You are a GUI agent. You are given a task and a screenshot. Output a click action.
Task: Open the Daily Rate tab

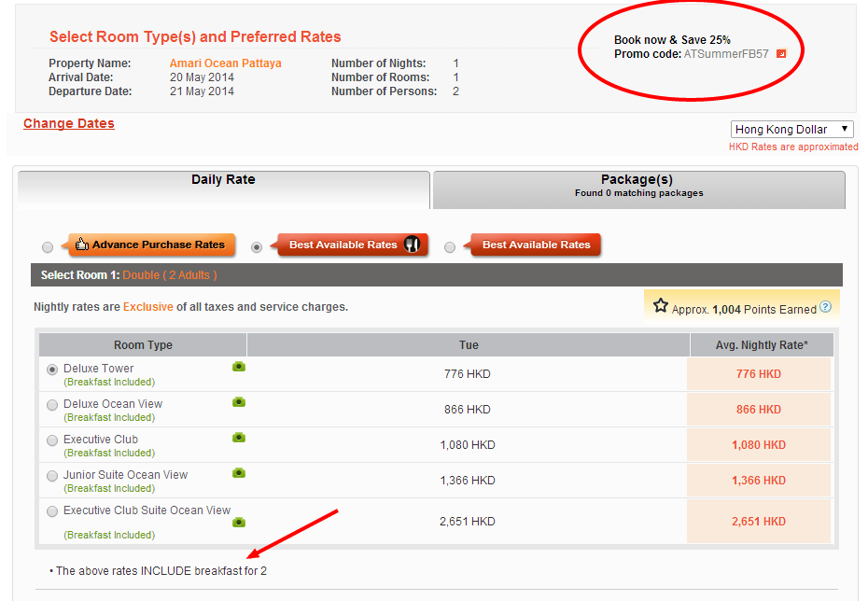coord(223,180)
